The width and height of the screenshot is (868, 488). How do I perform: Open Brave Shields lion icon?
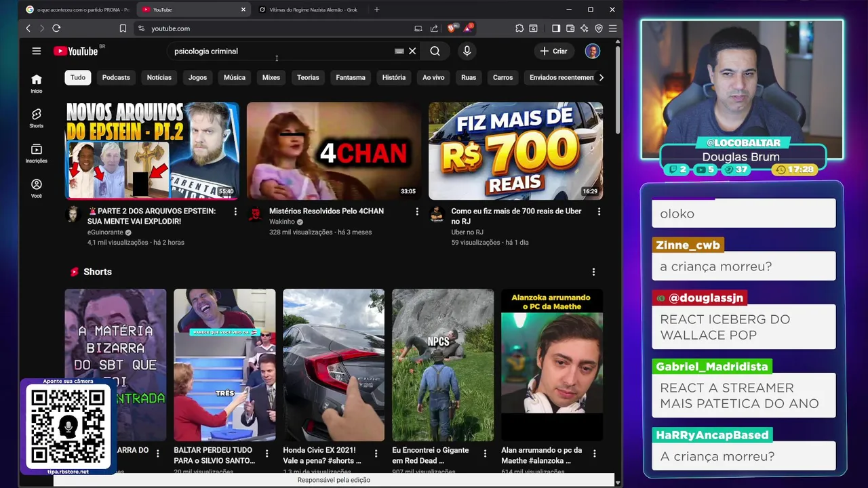tap(452, 28)
